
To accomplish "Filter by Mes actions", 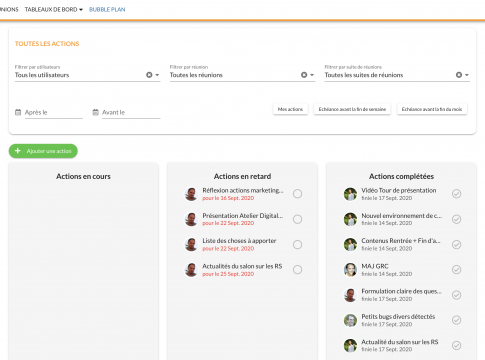I will 290,109.
